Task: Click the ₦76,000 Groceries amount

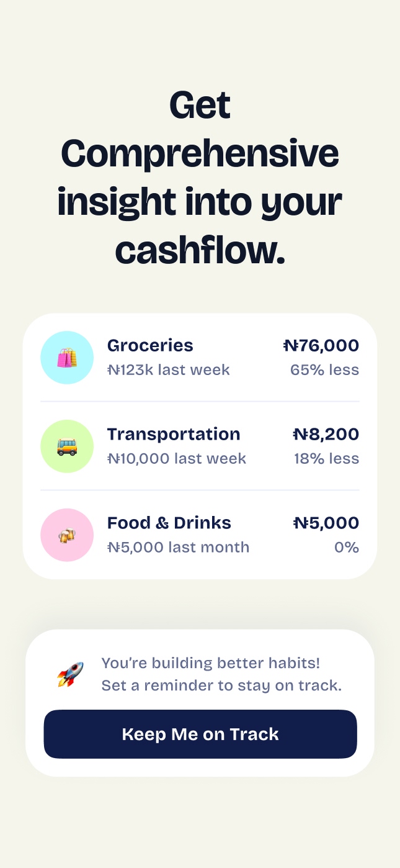Action: (x=321, y=346)
